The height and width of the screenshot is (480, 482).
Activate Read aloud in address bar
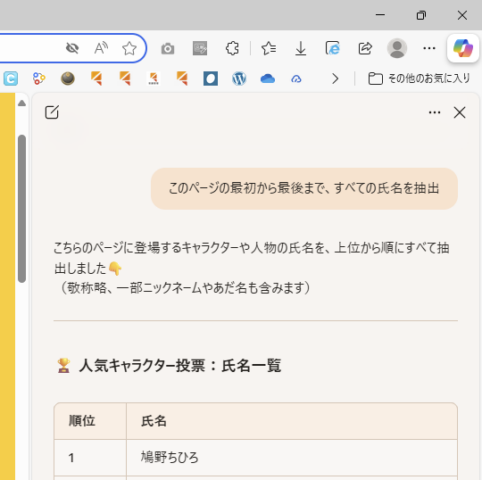pyautogui.click(x=101, y=48)
